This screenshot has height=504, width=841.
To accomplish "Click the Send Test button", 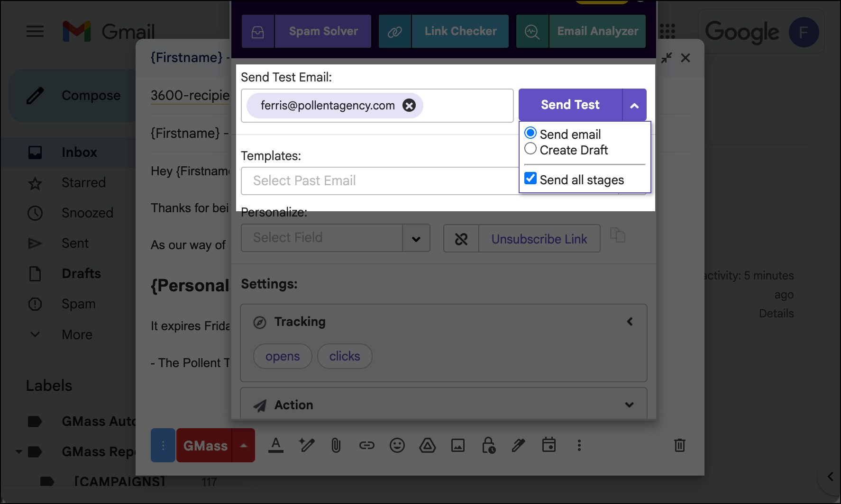I will [570, 105].
